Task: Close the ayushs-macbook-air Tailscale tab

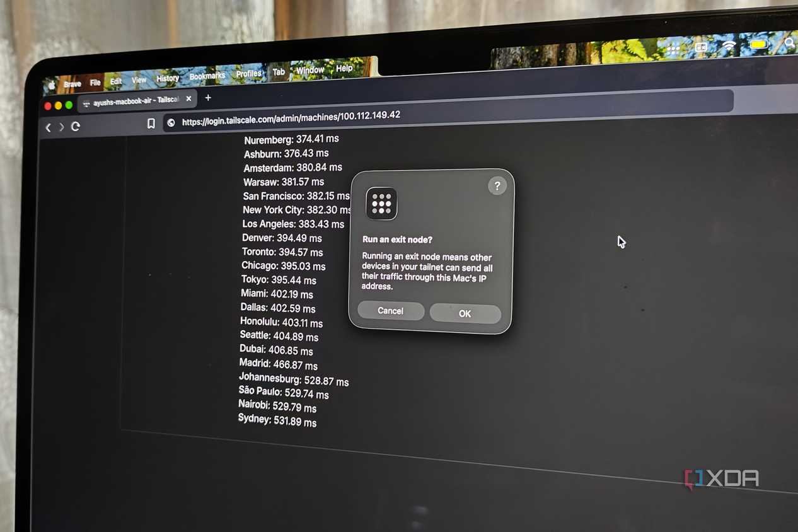Action: pyautogui.click(x=188, y=99)
